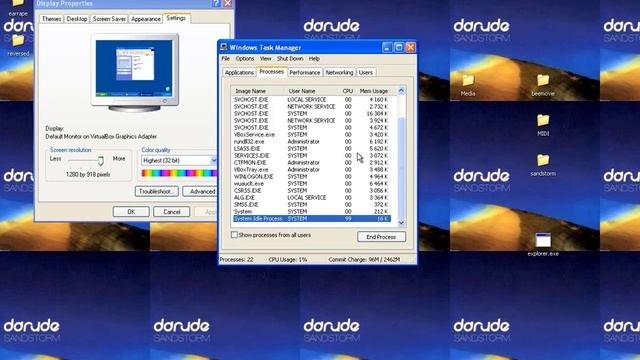Click the End Process button
The image size is (640, 360).
[381, 237]
